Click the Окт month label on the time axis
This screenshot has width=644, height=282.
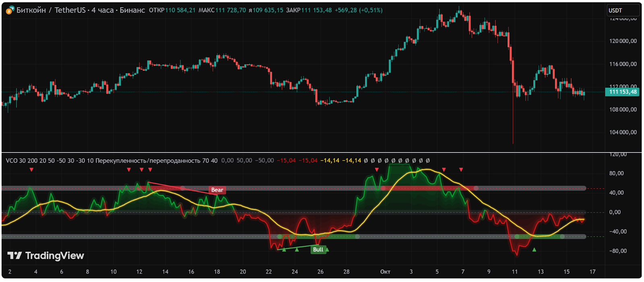[x=385, y=272]
